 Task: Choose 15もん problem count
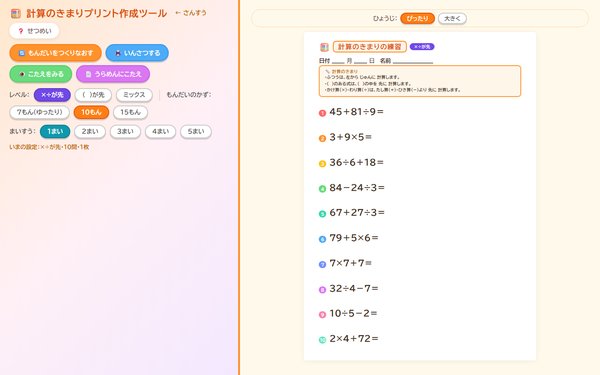pyautogui.click(x=130, y=112)
